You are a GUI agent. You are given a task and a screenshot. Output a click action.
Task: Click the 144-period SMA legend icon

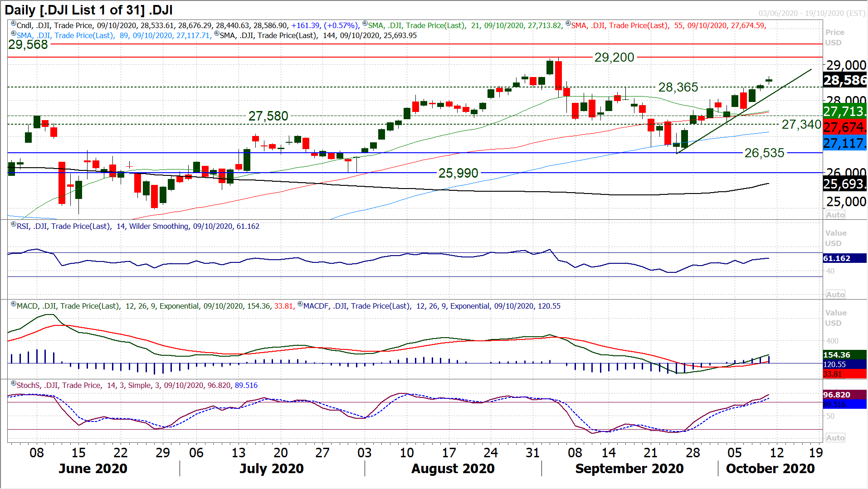[x=217, y=34]
